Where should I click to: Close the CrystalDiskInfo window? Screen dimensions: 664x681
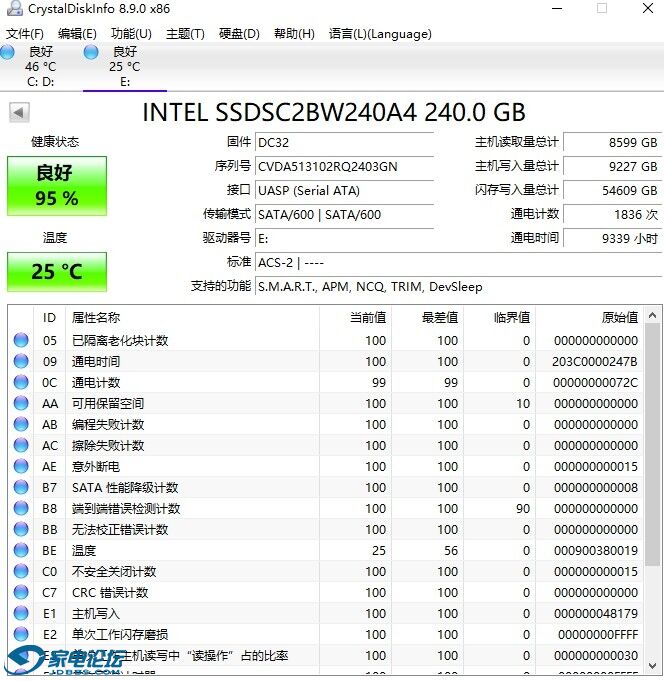point(647,8)
